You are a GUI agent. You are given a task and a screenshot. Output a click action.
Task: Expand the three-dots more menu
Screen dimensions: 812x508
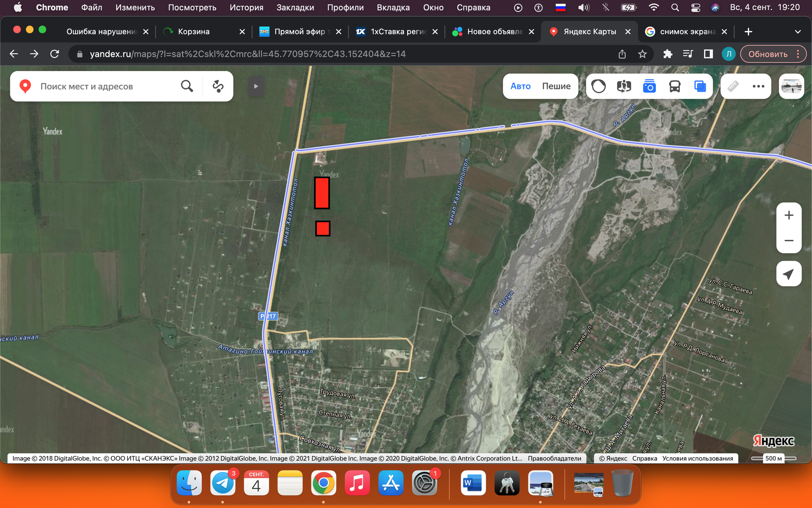758,86
